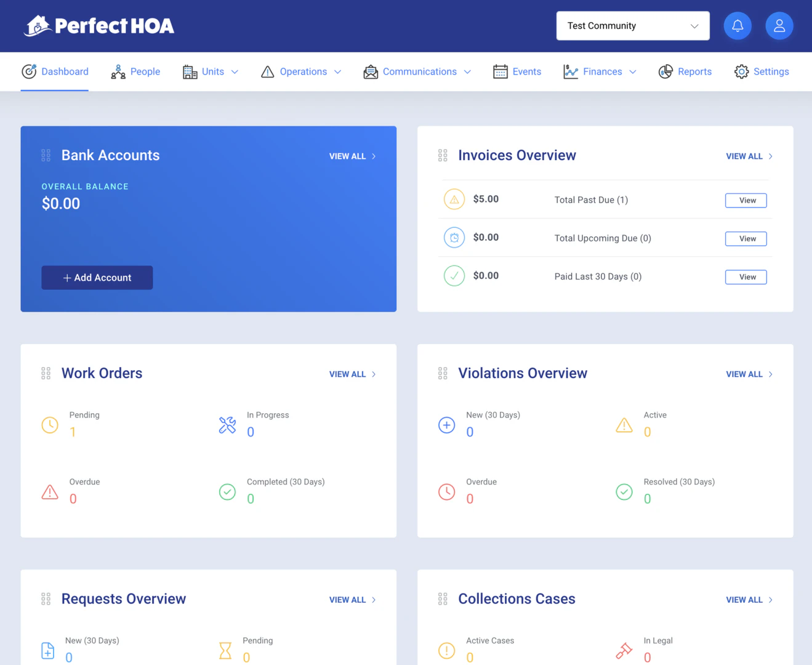Click the Violations Active warning triangle icon
The width and height of the screenshot is (812, 665).
tap(624, 425)
